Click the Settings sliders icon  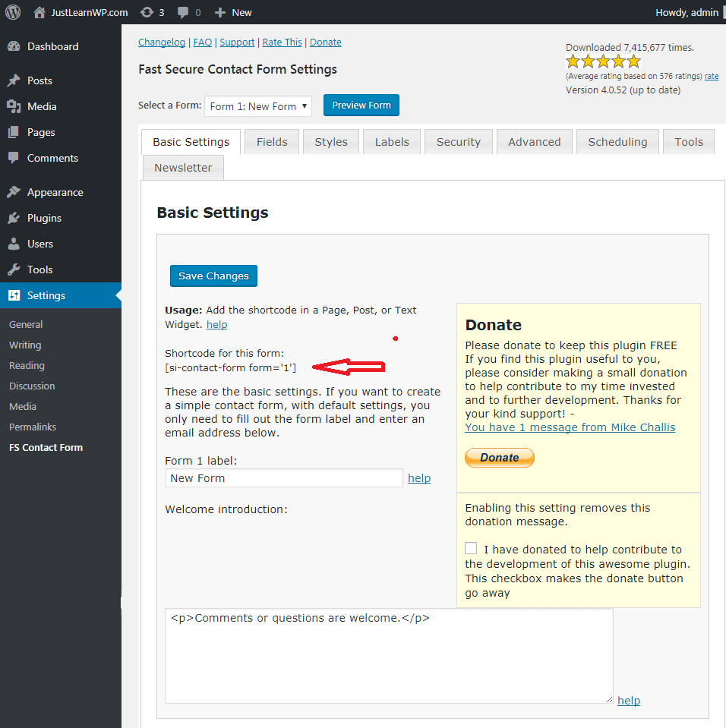point(14,295)
